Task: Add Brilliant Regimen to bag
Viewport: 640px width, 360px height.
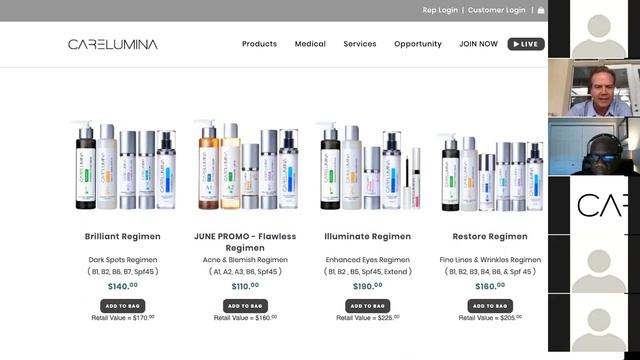Action: [122, 306]
